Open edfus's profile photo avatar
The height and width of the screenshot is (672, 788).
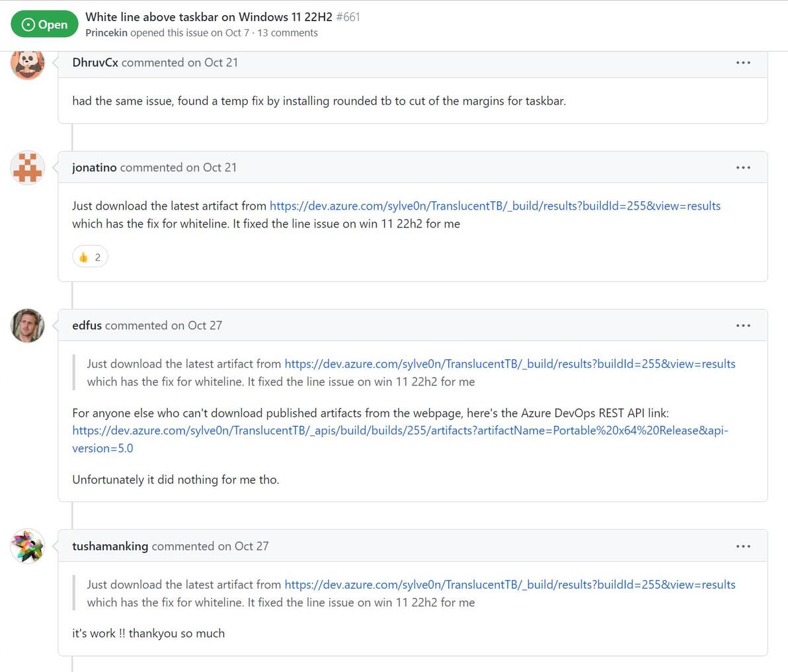pyautogui.click(x=28, y=325)
